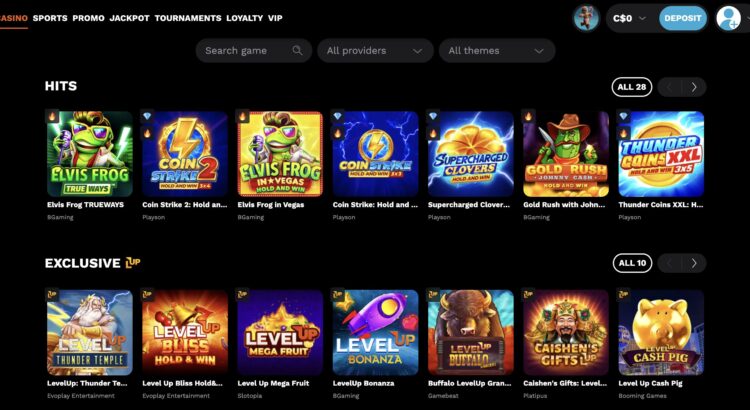Image resolution: width=750 pixels, height=410 pixels.
Task: Click the search magnifier icon
Action: coord(297,50)
